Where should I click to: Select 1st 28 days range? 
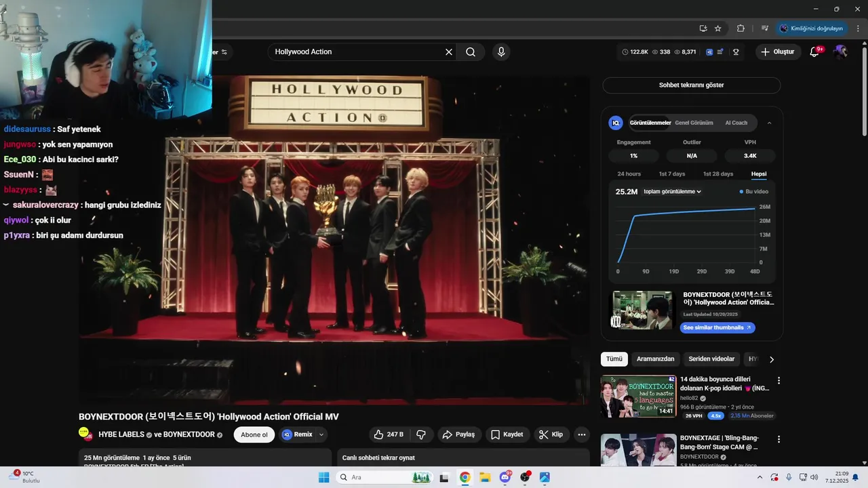[718, 174]
